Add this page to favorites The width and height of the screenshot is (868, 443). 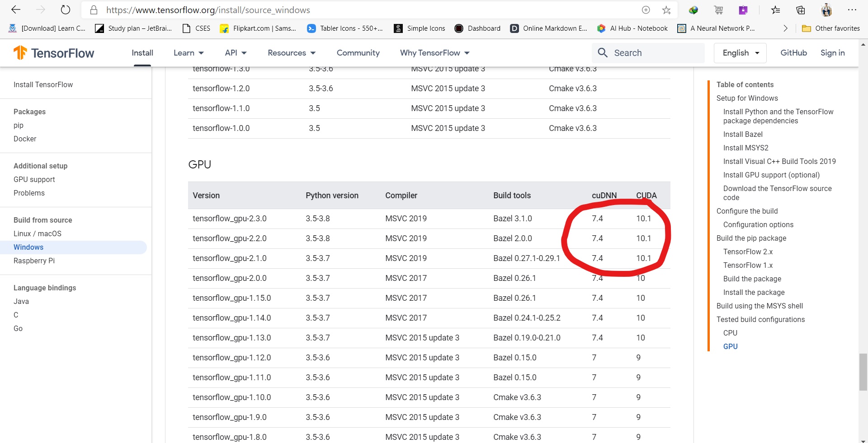click(666, 9)
